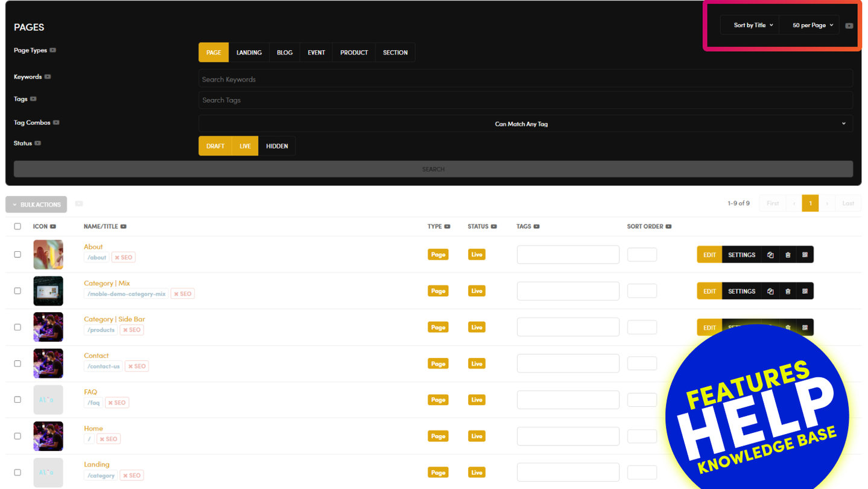
Task: Switch to the BLOG page type tab
Action: [285, 53]
